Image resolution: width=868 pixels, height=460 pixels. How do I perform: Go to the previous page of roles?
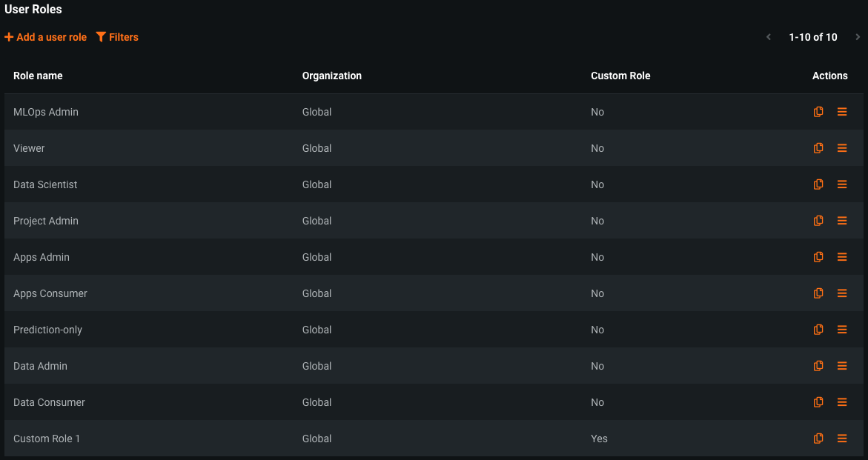click(769, 37)
